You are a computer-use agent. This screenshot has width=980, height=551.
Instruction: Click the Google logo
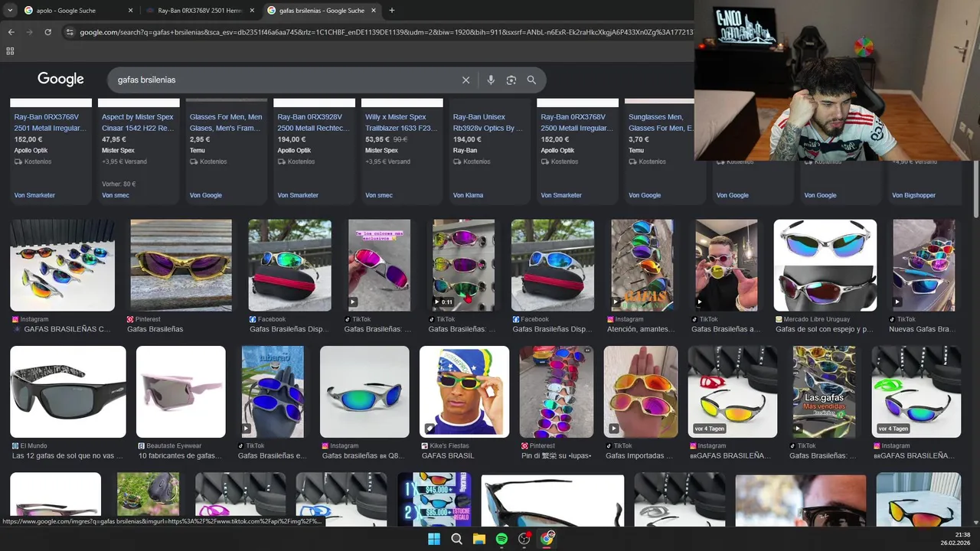[60, 80]
